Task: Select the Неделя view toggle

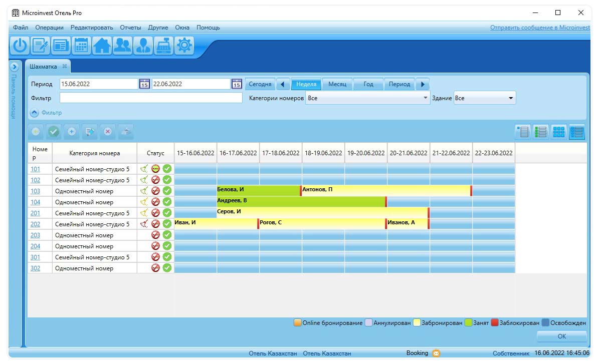Action: [306, 84]
